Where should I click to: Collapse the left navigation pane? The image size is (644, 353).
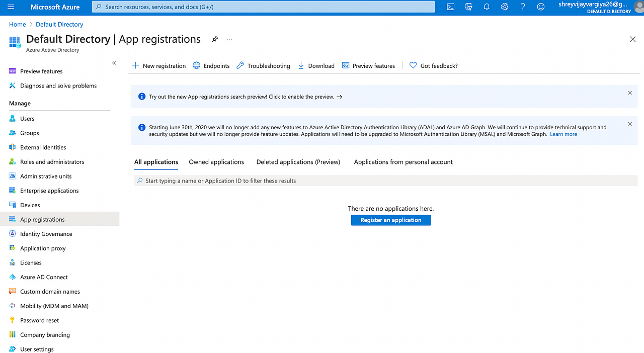(x=114, y=62)
